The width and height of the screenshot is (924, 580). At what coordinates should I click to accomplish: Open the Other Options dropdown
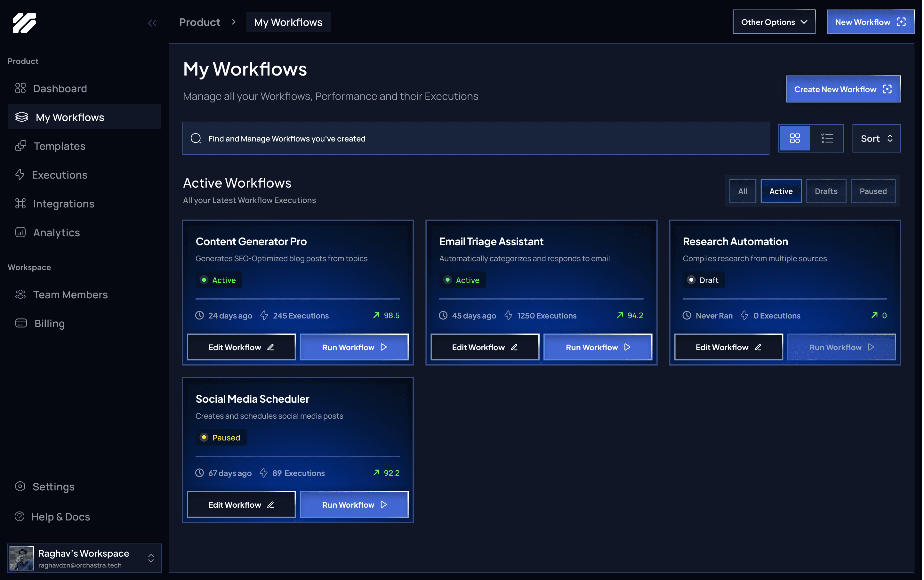click(x=774, y=22)
